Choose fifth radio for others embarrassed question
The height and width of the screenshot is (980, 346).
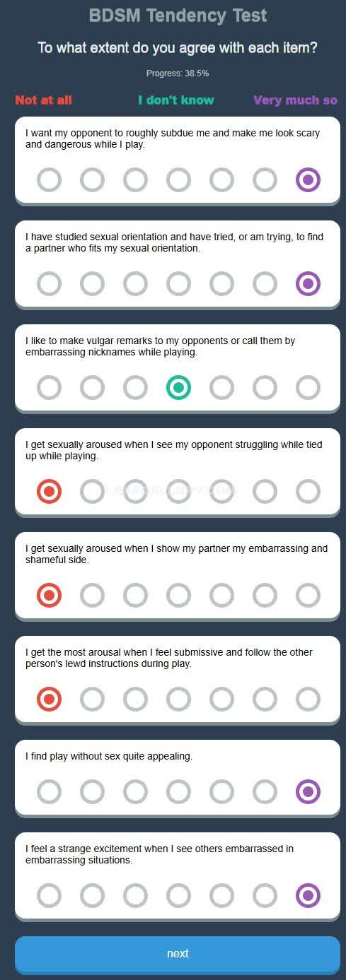[221, 896]
